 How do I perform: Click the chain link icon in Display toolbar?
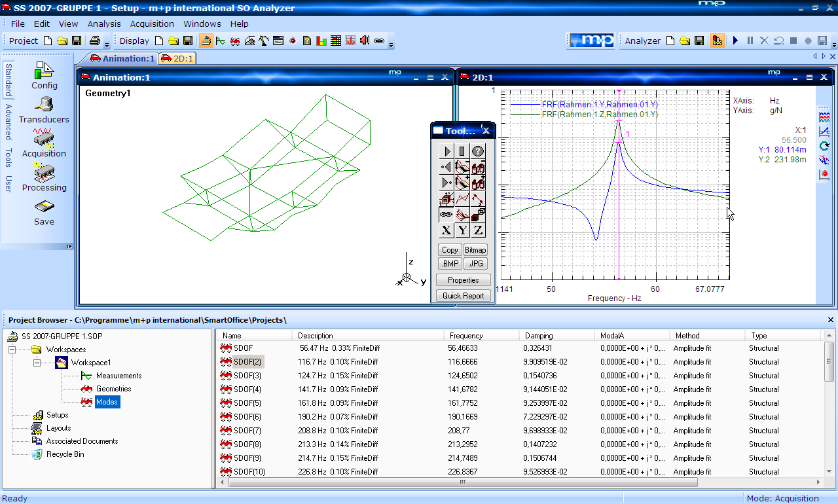click(379, 41)
